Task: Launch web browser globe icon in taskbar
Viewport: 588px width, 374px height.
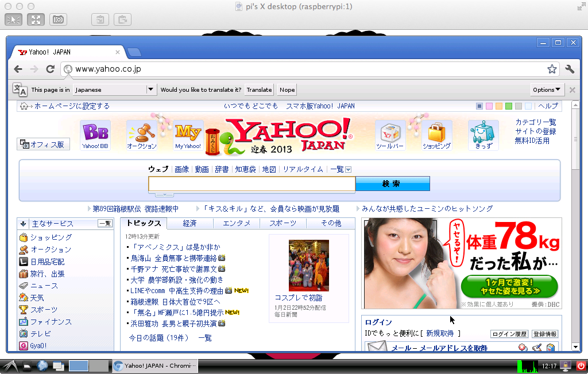Action: tap(42, 366)
